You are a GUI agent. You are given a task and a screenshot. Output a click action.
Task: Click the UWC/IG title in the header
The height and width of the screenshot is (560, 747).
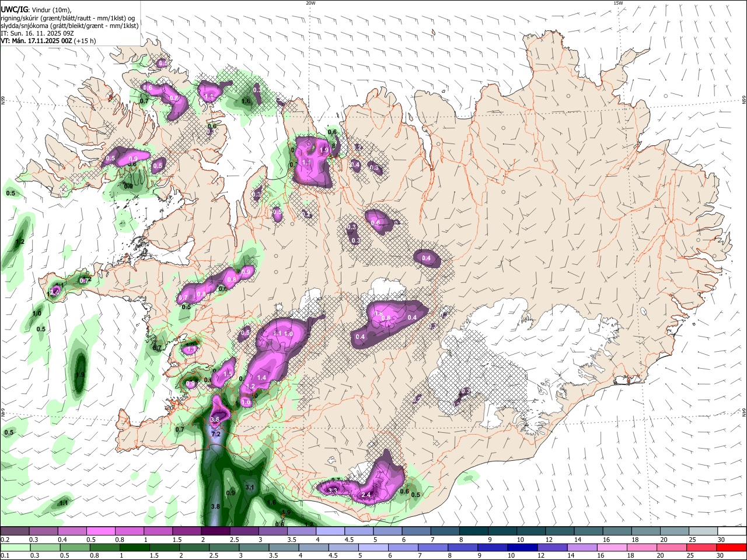tap(14, 9)
